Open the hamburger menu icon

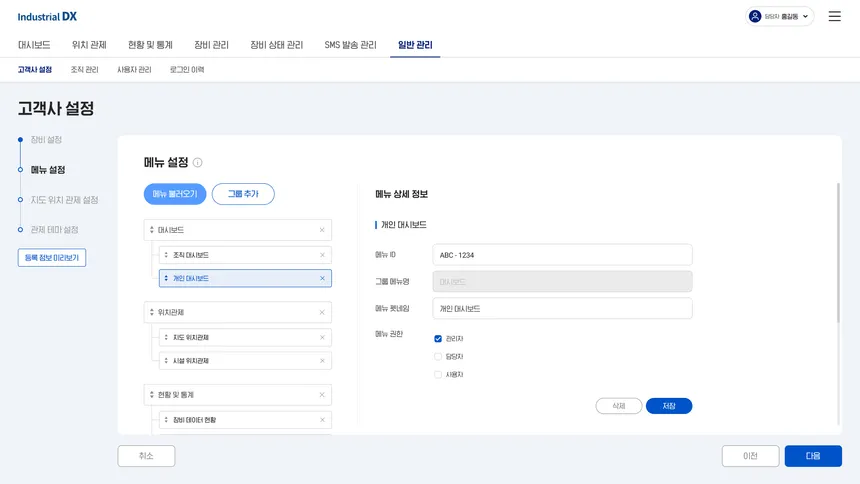pos(834,16)
